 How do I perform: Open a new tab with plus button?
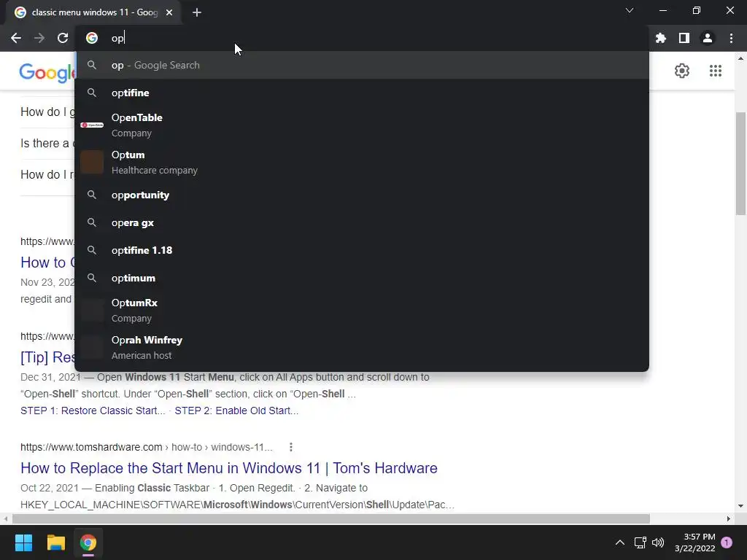[x=197, y=12]
